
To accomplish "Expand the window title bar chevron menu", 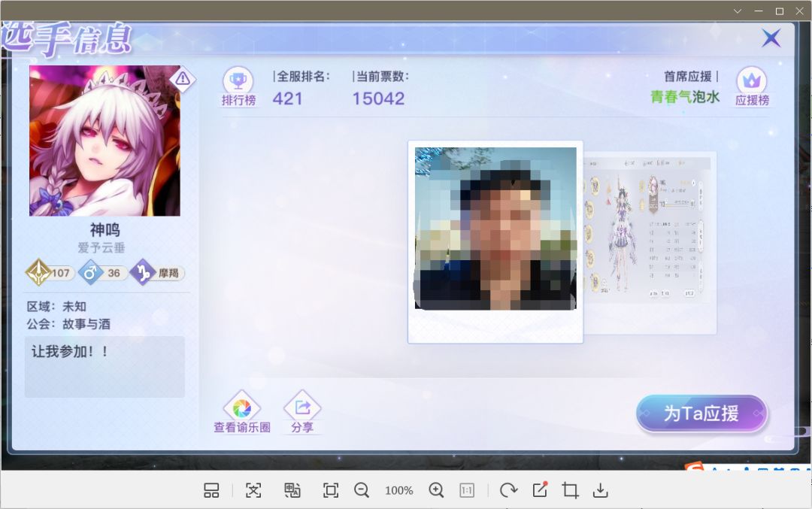I will tap(738, 11).
